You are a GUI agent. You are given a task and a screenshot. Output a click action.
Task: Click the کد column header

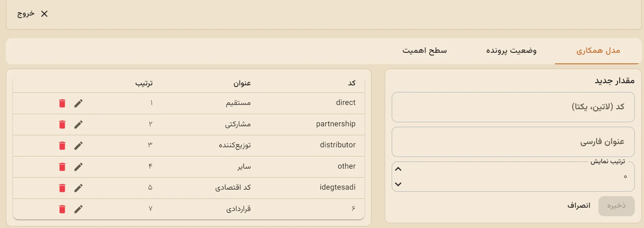tap(352, 83)
